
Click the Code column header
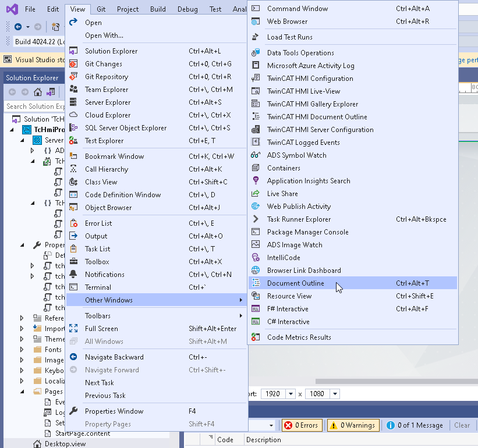coord(225,440)
